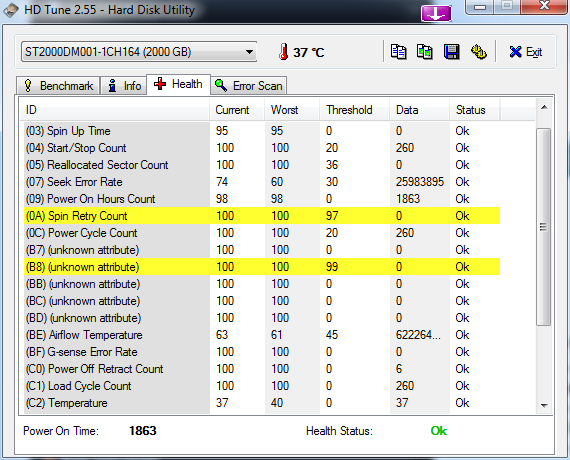Switch to the Benchmark tab
Image resolution: width=570 pixels, height=460 pixels.
(x=58, y=86)
